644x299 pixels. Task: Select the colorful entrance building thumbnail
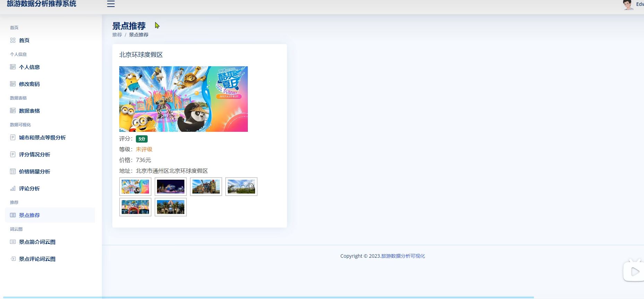tap(135, 207)
